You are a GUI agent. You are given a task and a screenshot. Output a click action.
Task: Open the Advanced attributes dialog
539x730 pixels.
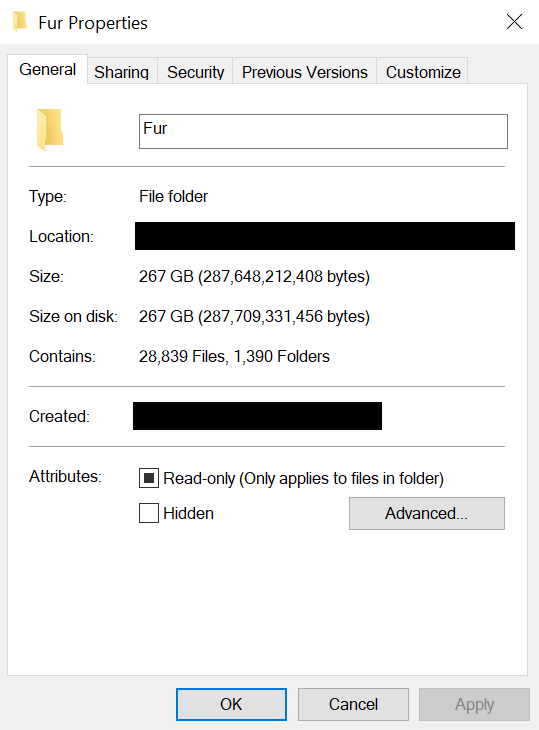[427, 513]
